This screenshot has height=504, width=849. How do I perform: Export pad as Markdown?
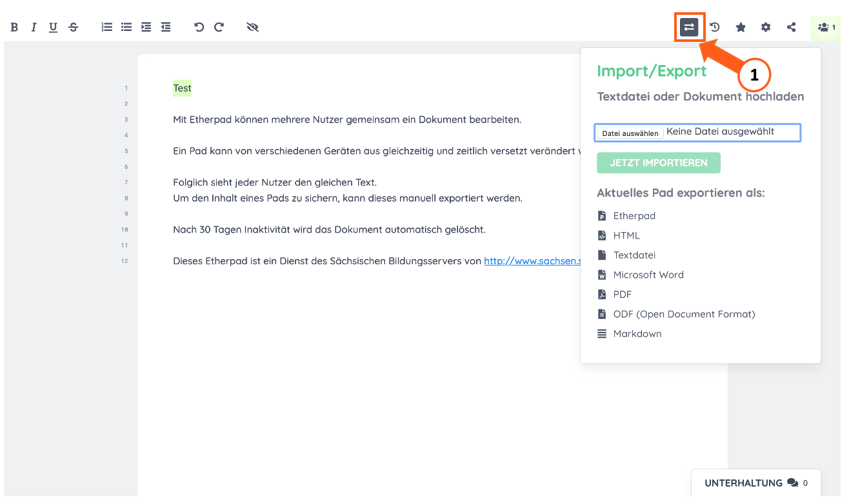coord(629,334)
